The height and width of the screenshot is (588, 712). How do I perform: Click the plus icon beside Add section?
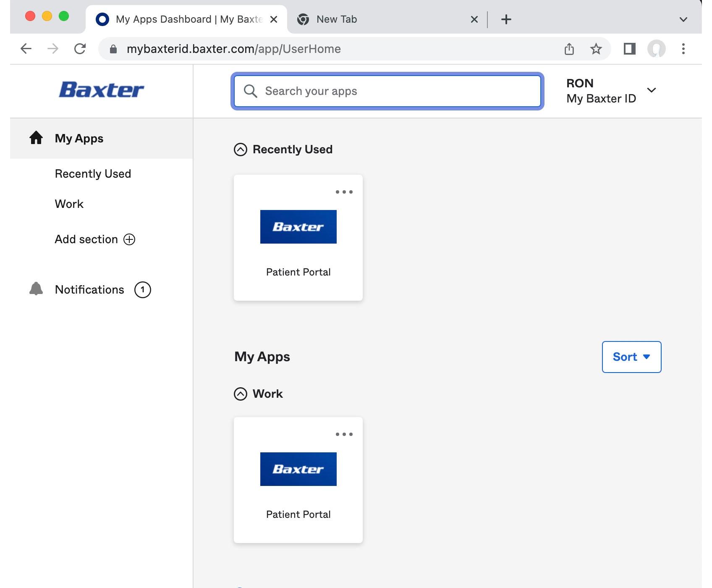coord(129,239)
